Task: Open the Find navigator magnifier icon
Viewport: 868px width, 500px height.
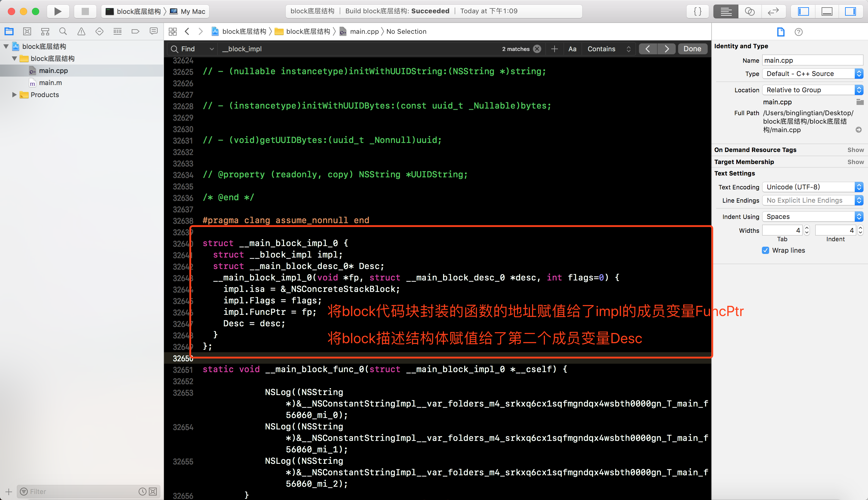Action: click(x=63, y=32)
